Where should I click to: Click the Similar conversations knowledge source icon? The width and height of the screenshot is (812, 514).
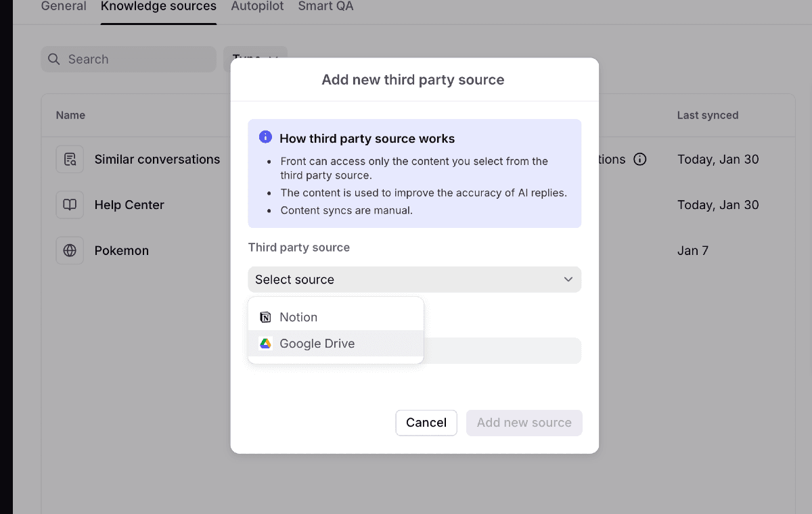(x=70, y=159)
